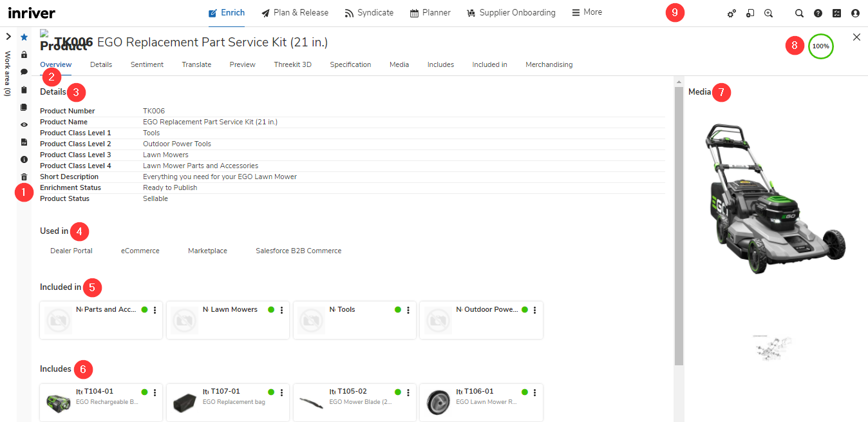Open Supplier Onboarding in top navigation
868x422 pixels.
(x=511, y=13)
